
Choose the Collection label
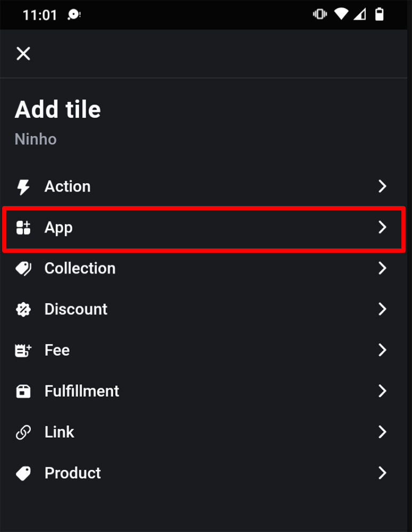(80, 268)
